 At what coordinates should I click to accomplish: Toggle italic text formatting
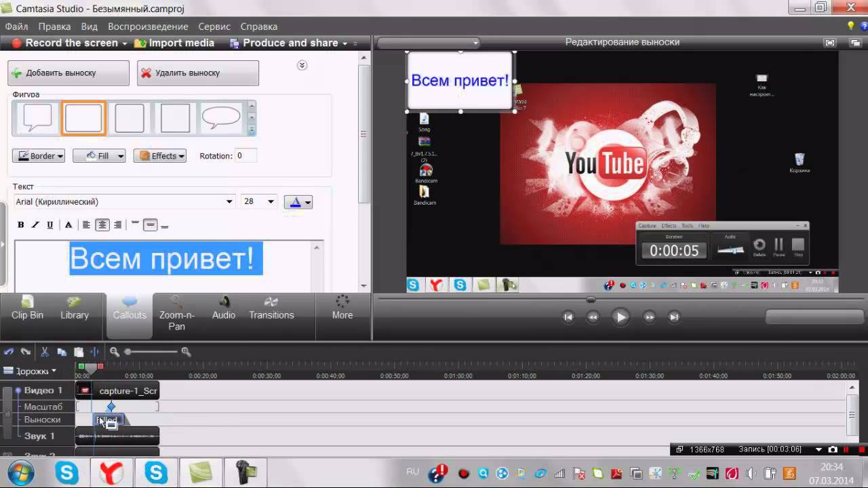click(x=35, y=225)
